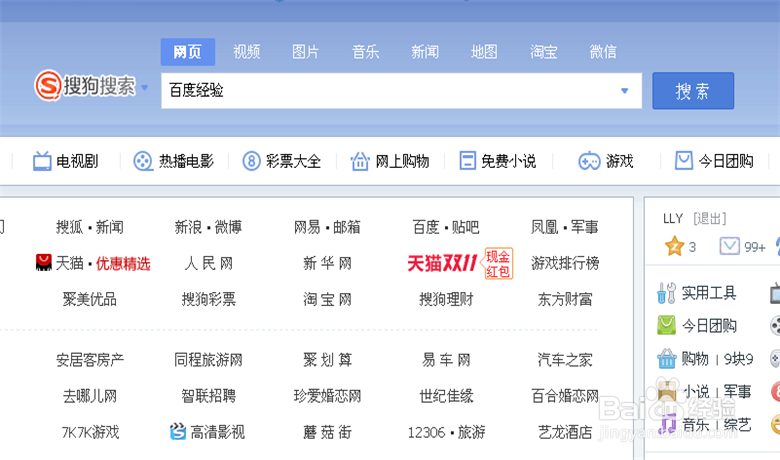This screenshot has width=780, height=460.
Task: Open 智联招聘 link
Action: [x=208, y=396]
